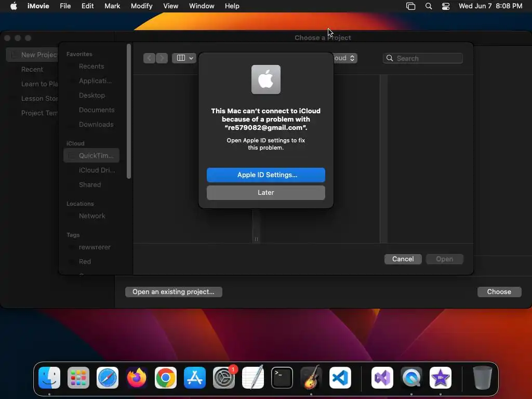Select the rewwrerer tag

(x=91, y=247)
